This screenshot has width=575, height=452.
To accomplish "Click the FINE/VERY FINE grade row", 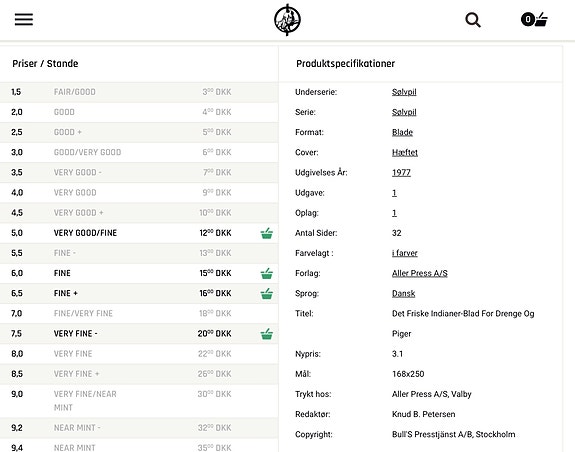I will 139,314.
